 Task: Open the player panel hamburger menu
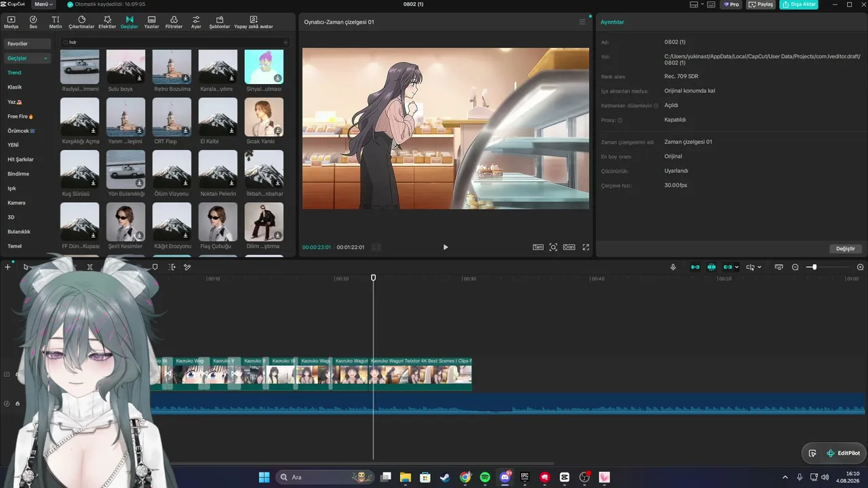coord(582,22)
